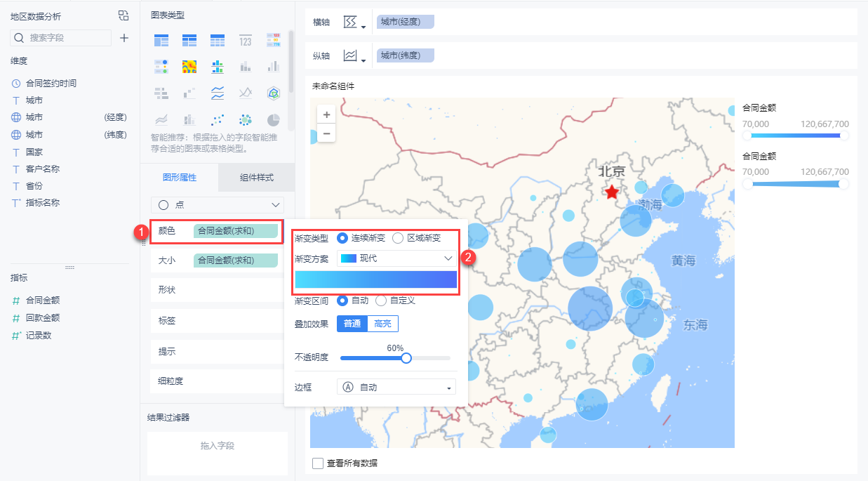The width and height of the screenshot is (868, 481).
Task: Select 连续渐变 gradient type
Action: coord(361,238)
